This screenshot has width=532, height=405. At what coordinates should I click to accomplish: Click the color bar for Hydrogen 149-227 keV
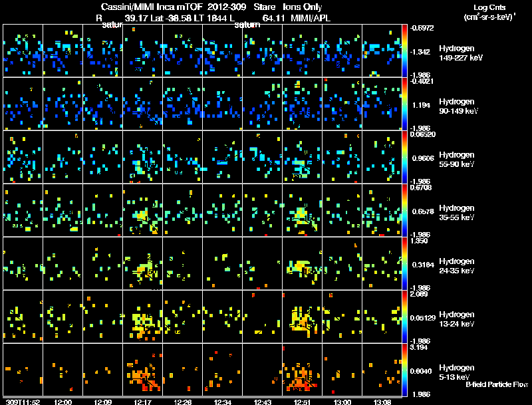point(404,51)
